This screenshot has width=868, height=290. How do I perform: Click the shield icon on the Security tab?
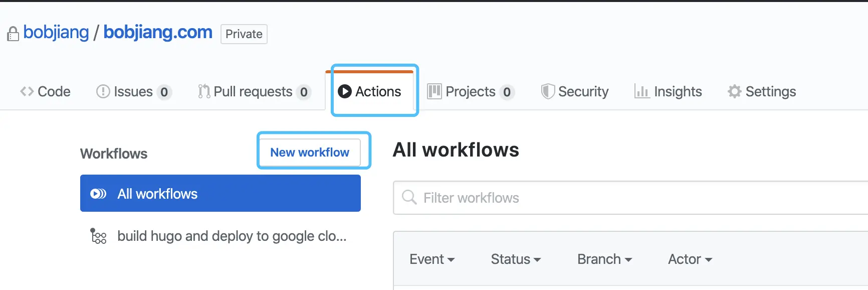click(x=548, y=91)
